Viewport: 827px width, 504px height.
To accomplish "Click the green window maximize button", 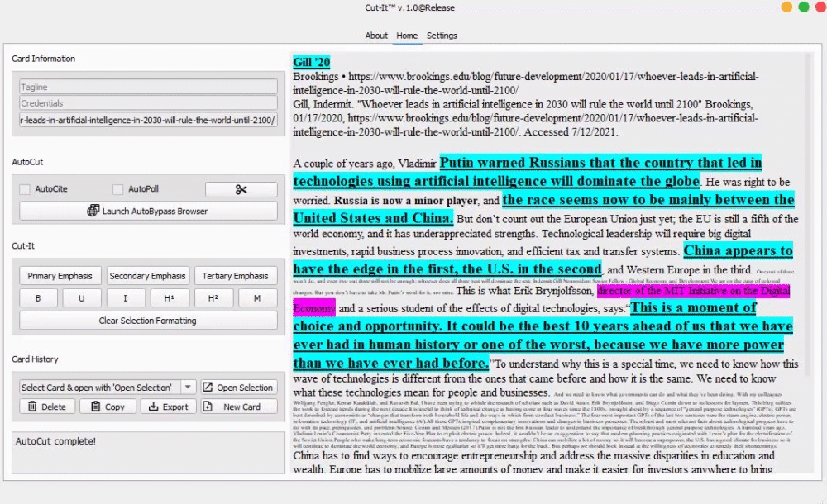I will pos(804,7).
